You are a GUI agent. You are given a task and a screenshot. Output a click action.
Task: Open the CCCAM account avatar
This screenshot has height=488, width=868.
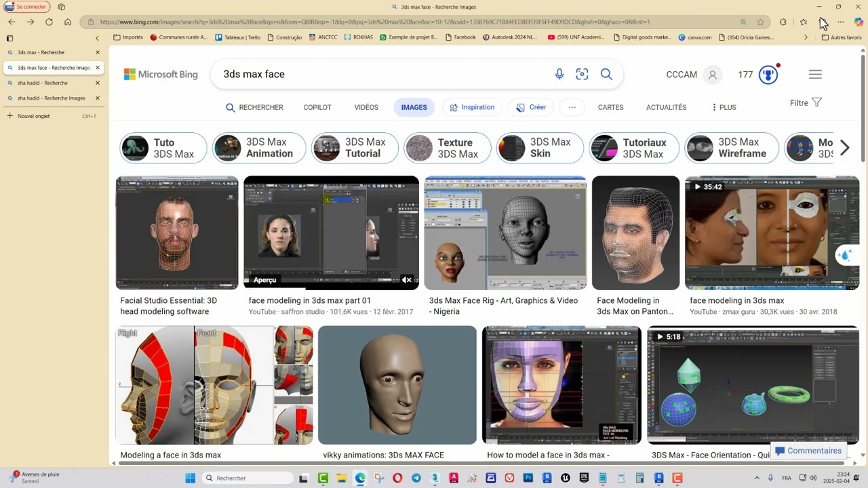point(713,75)
